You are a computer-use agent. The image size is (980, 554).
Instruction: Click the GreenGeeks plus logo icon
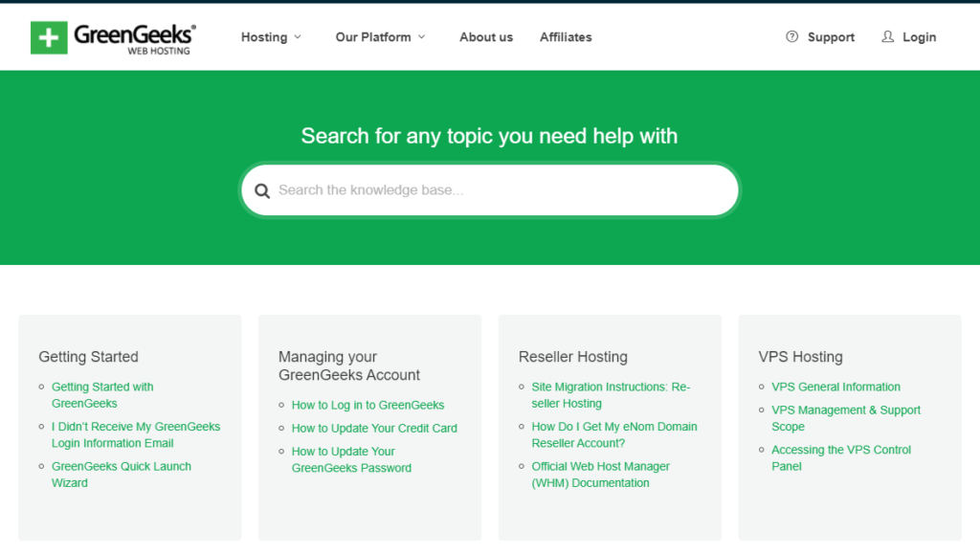click(49, 37)
